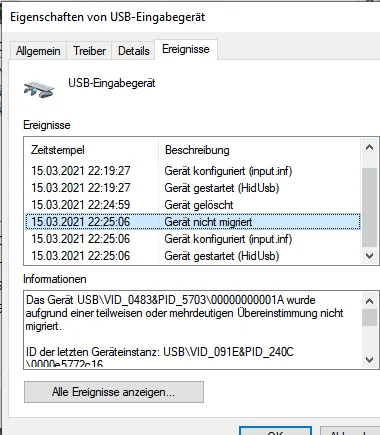
Task: Click the events list scrollbar thumb
Action: 369,207
